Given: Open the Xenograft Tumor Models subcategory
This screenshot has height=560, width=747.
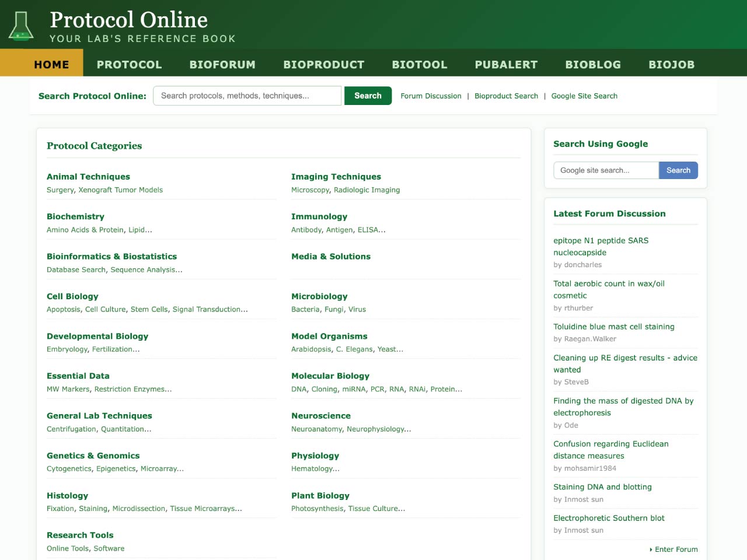Looking at the screenshot, I should point(121,190).
